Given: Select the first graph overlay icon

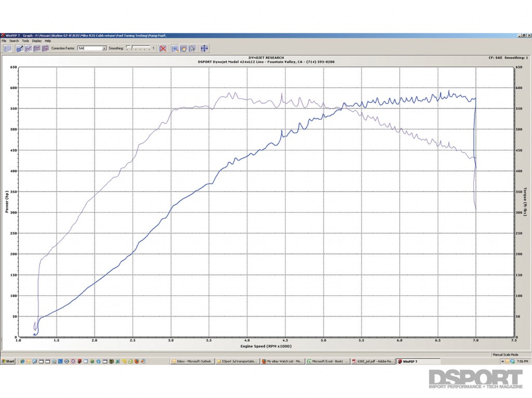Looking at the screenshot, I should pos(19,48).
